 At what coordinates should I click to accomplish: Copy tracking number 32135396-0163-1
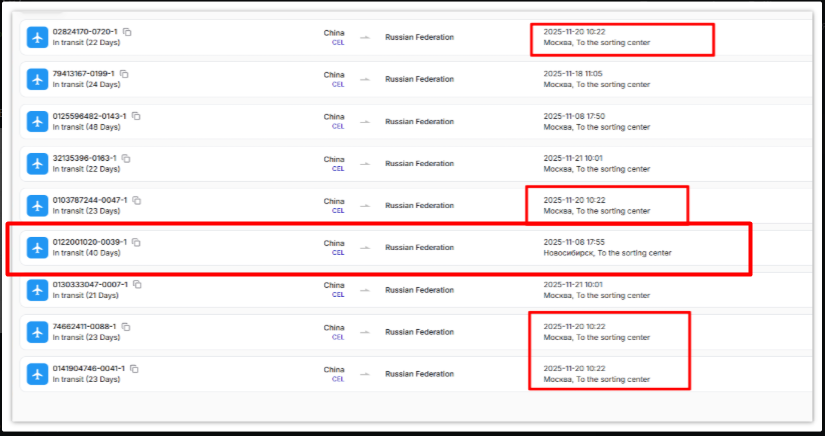[x=127, y=158]
